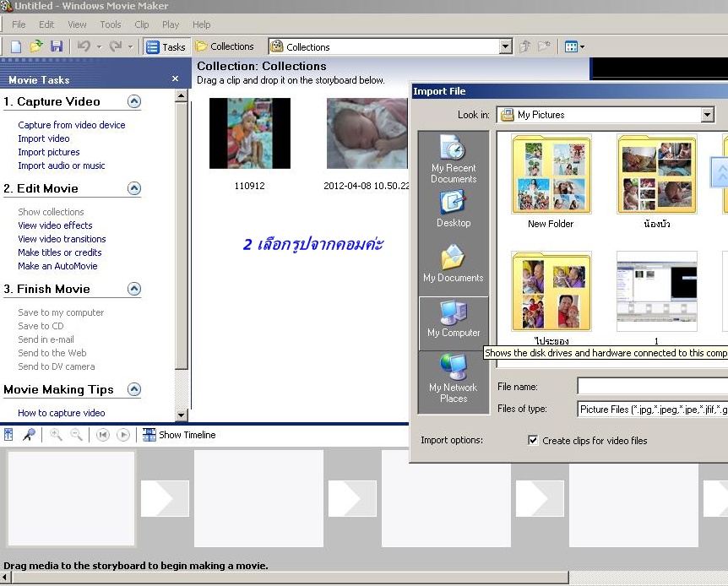Click Set Audio Levels storyboard icon
This screenshot has height=586, width=728.
tap(8, 435)
